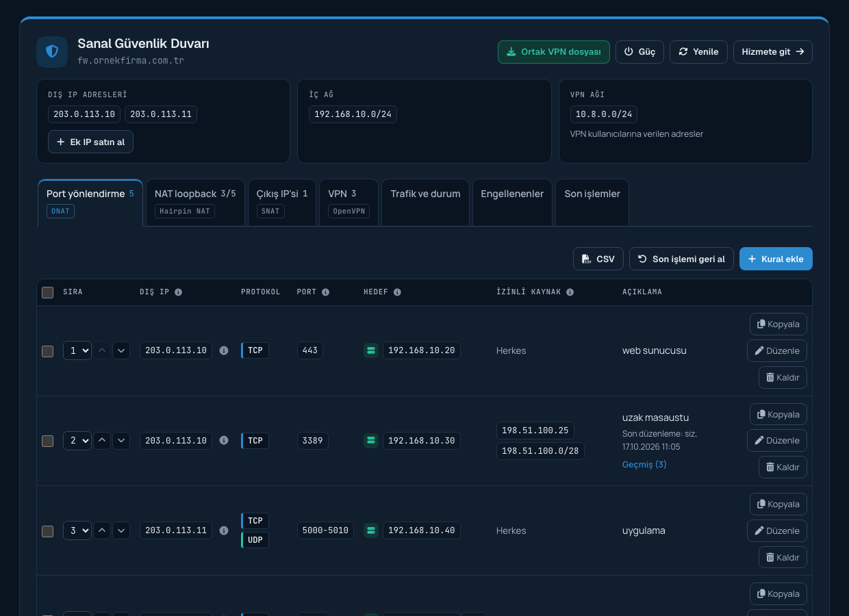849x616 pixels.
Task: Move rule 2 up with the arrow
Action: (102, 441)
